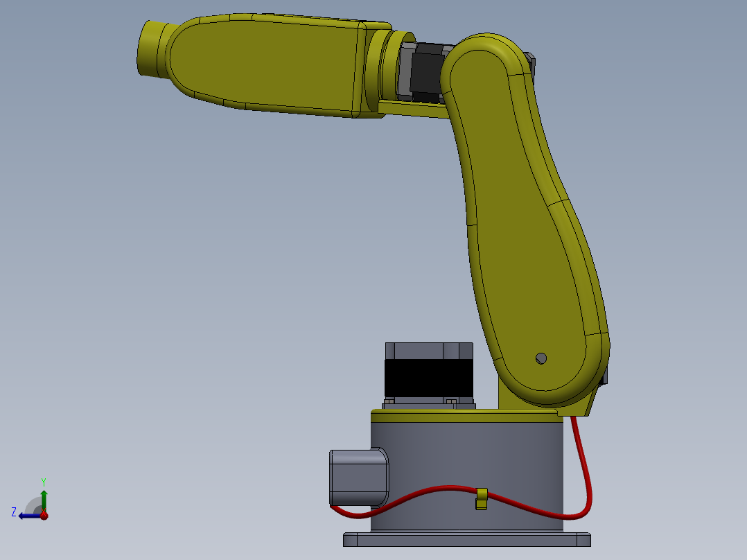Viewport: 747px width, 560px height.
Task: Select the rounded cap at the tip of the upper arm
Action: 151,47
